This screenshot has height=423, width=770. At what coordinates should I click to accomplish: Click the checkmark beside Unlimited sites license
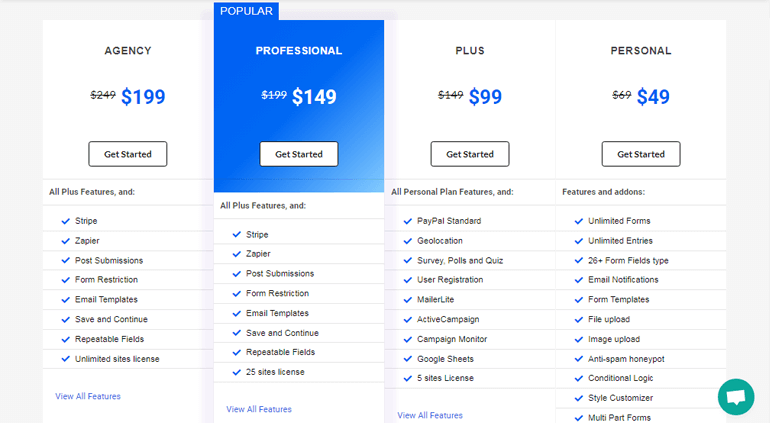tap(65, 359)
